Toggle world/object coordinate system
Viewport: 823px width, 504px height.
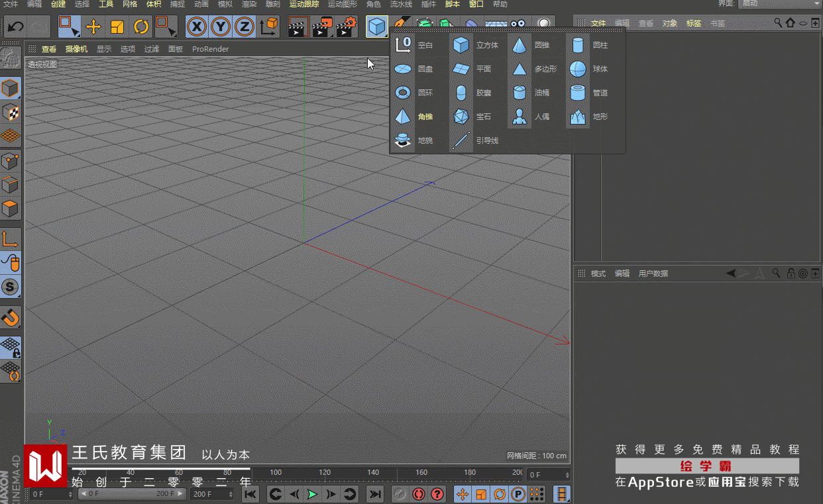tap(269, 27)
